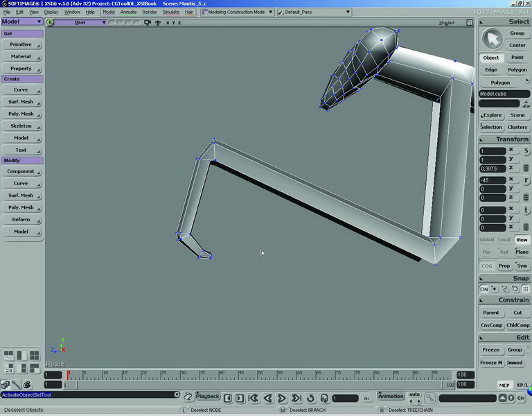Toggle Snap ON button
This screenshot has height=416, width=532.
484,289
